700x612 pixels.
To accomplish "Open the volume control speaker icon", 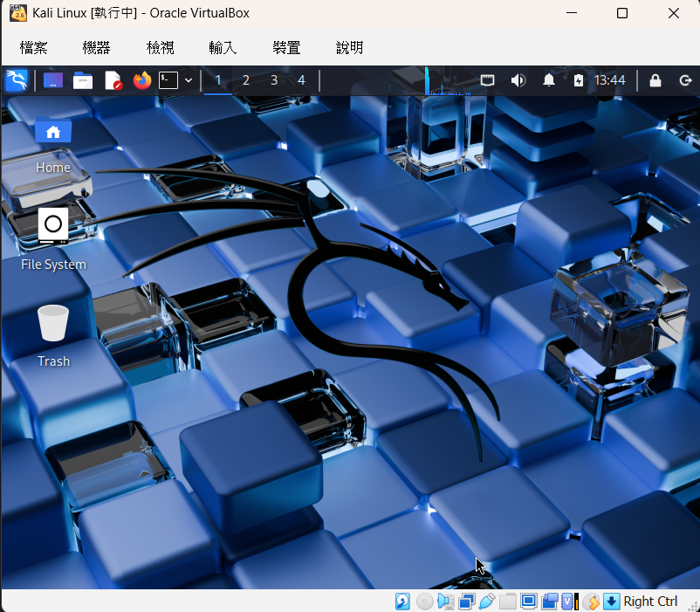I will pos(518,80).
